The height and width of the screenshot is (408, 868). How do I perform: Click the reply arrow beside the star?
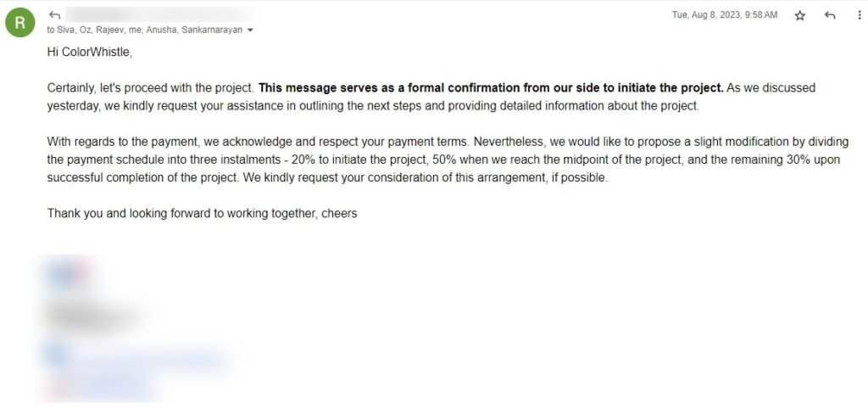pyautogui.click(x=829, y=15)
